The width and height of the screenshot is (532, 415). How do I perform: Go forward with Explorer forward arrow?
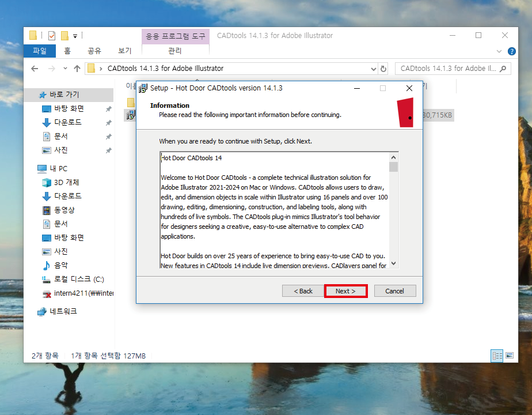[x=52, y=69]
